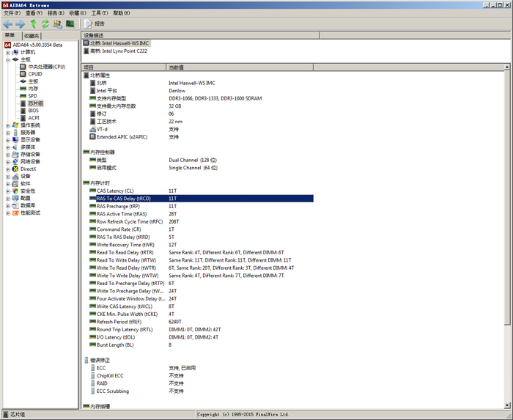Expand the 计算机 tree node

coord(8,52)
